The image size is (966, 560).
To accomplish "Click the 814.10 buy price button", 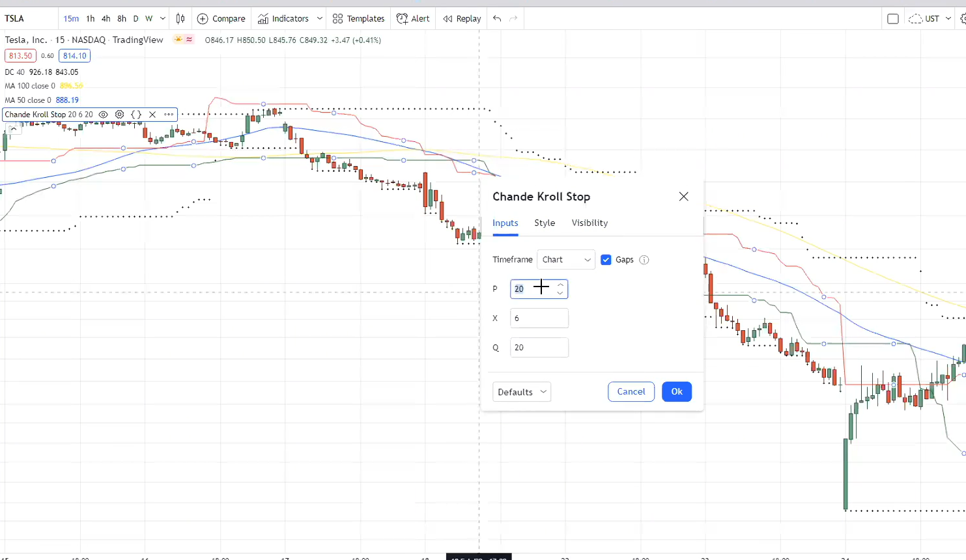I will coord(75,56).
